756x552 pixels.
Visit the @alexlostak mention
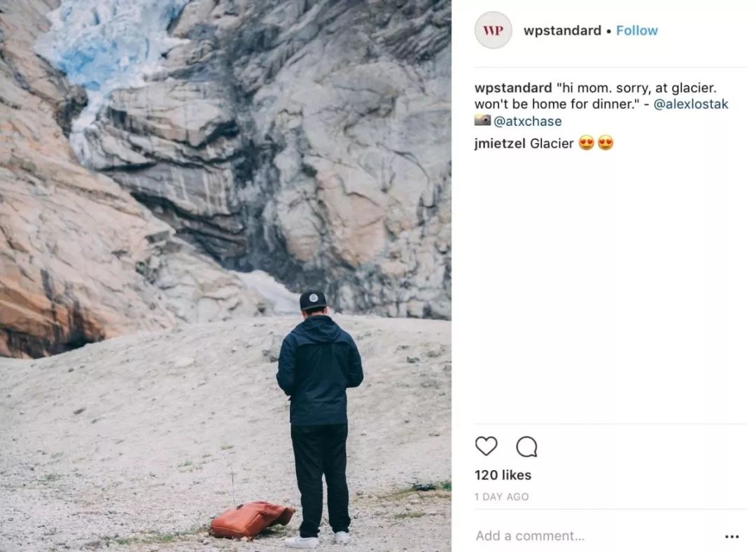(690, 104)
